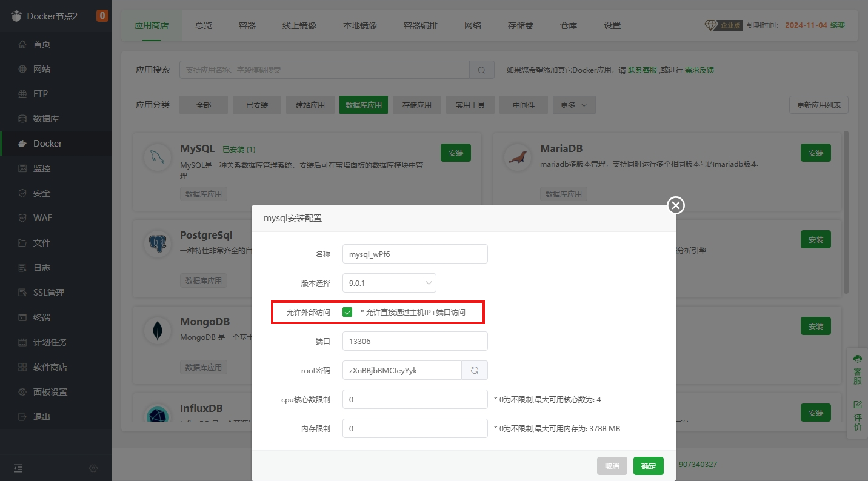Screen dimensions: 868x481
Task: Open the 文件 sidebar item
Action: click(56, 243)
